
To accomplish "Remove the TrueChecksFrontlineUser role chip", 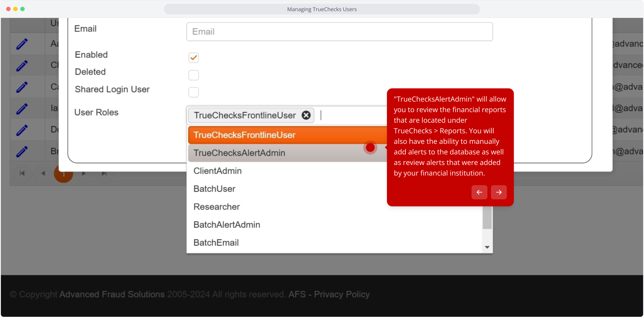I will point(306,115).
